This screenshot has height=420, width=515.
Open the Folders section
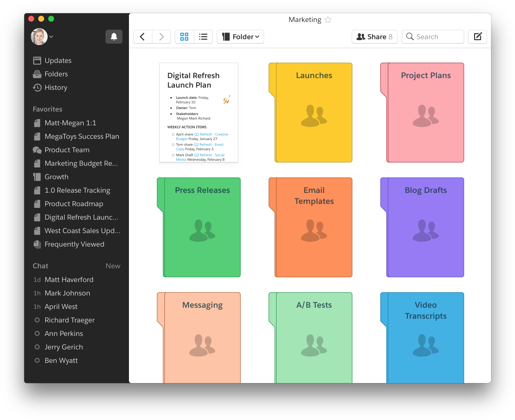pyautogui.click(x=56, y=74)
